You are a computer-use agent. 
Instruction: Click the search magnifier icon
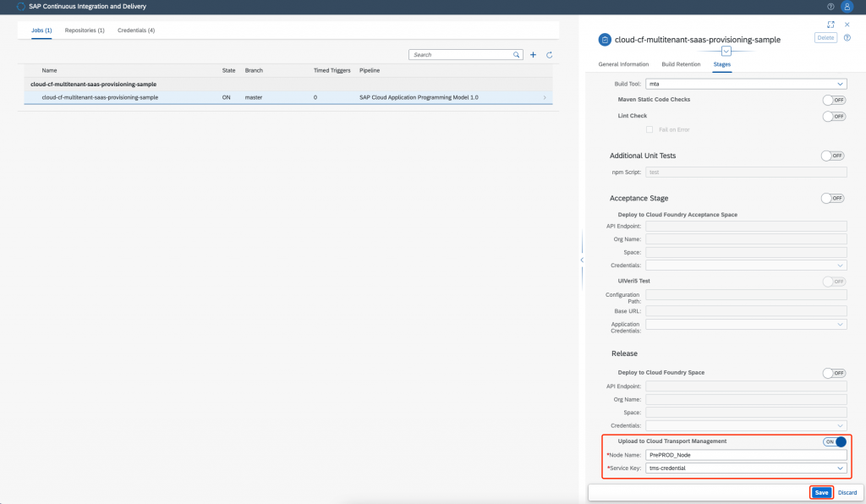tap(517, 55)
